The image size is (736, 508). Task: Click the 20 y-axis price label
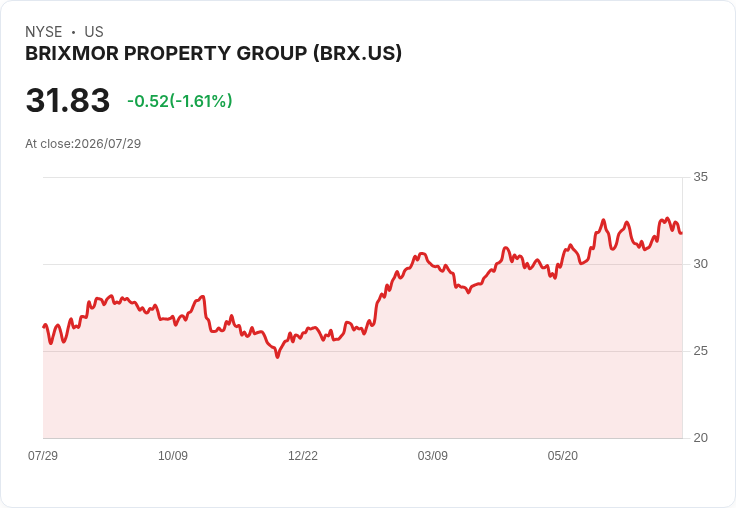[700, 438]
